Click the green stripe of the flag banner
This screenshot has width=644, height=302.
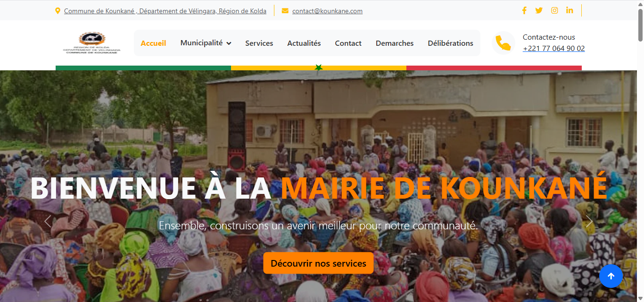coord(141,67)
